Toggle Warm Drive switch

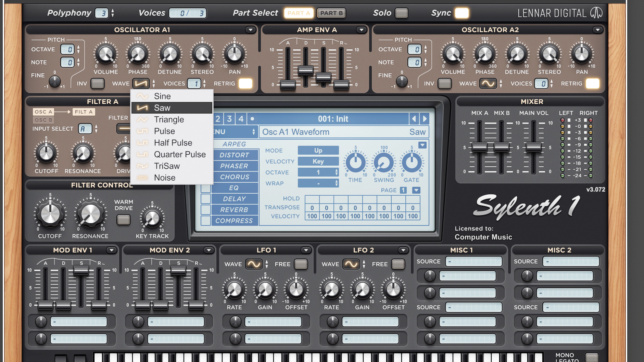(x=124, y=219)
